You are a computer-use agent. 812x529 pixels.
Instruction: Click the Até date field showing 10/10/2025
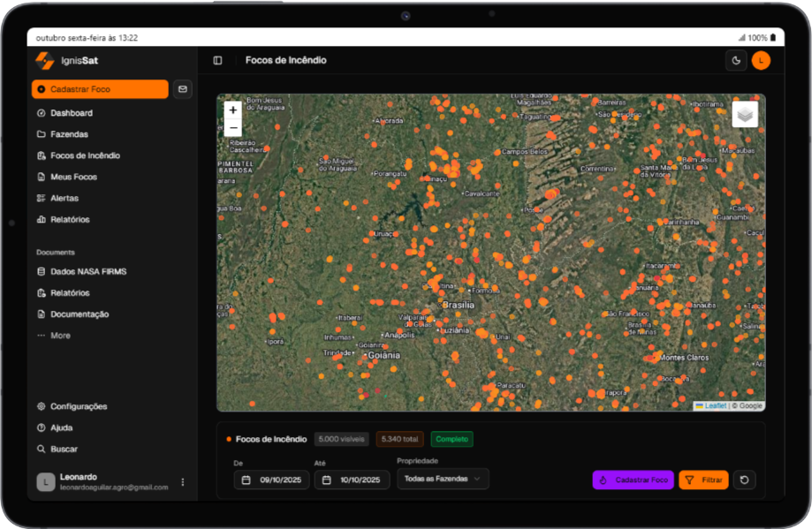pyautogui.click(x=352, y=480)
